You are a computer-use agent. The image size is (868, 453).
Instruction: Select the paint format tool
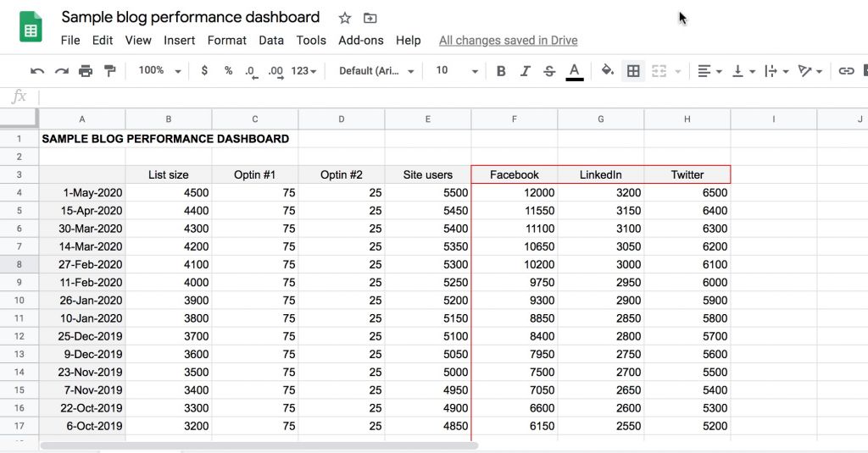coord(110,71)
